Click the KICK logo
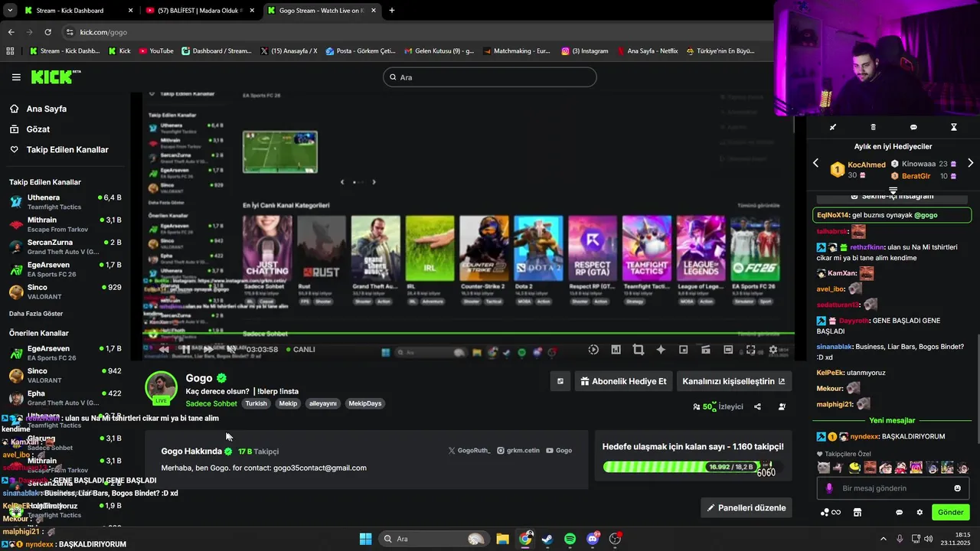The image size is (980, 551). (x=55, y=77)
